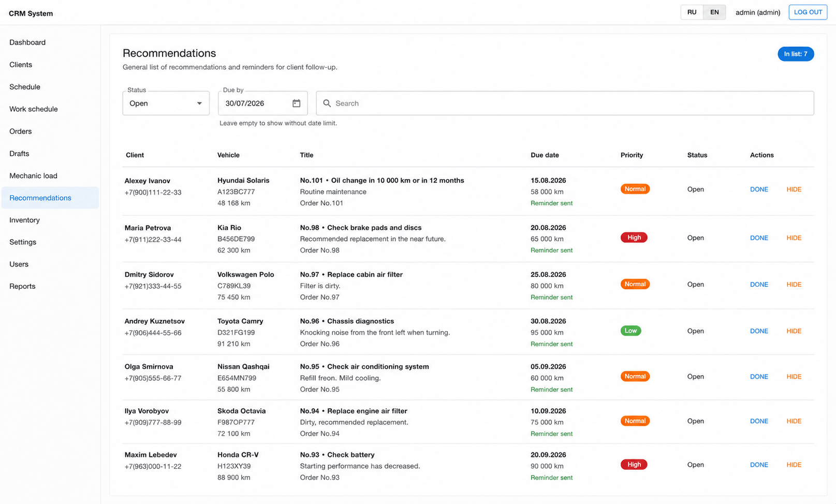Click mileage '88 900 km' for Honda CR-V

coord(233,478)
